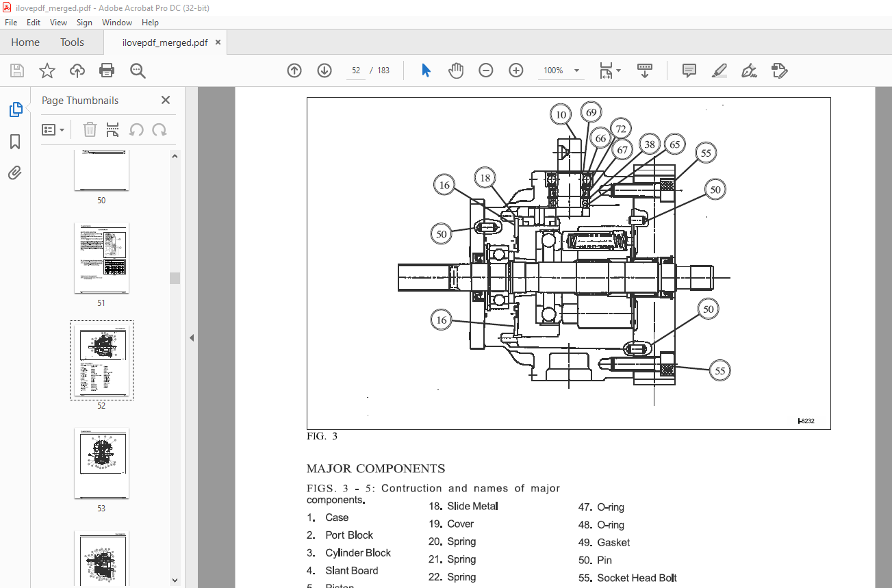Click callout number 18 in diagram
Viewport: 892px width, 588px height.
click(x=485, y=179)
